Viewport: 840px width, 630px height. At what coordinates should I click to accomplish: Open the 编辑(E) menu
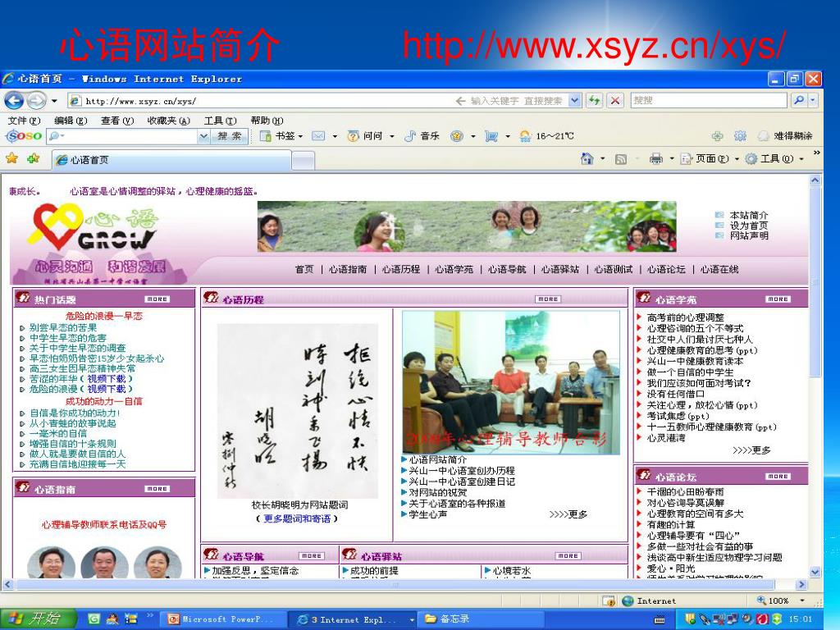coord(71,121)
